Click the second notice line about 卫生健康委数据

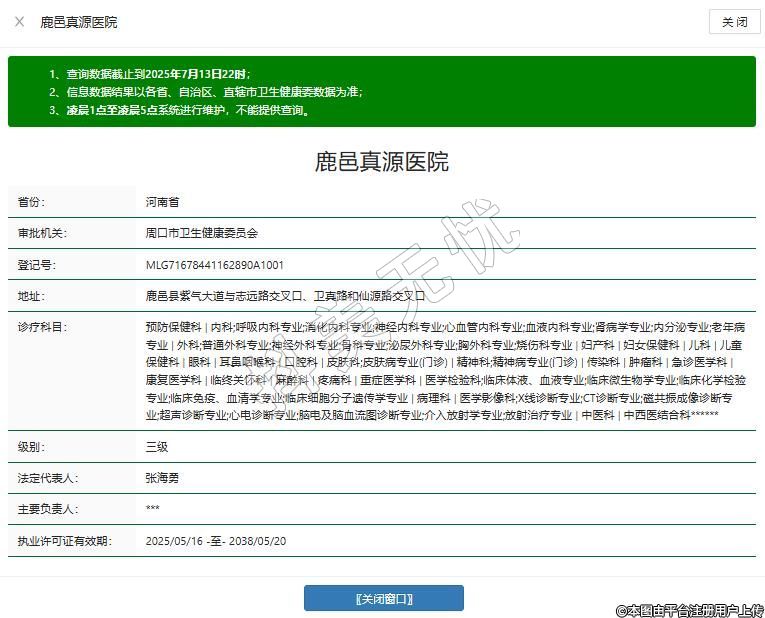(x=205, y=92)
